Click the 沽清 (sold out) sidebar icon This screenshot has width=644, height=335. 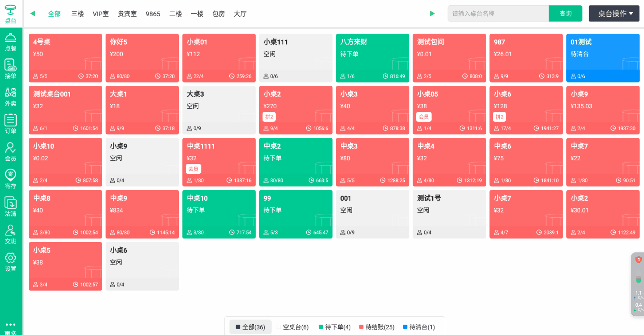point(10,208)
